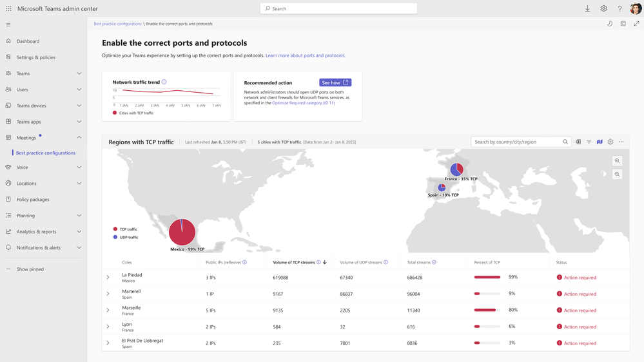
Task: Open Policy packages in sidebar
Action: tap(33, 200)
